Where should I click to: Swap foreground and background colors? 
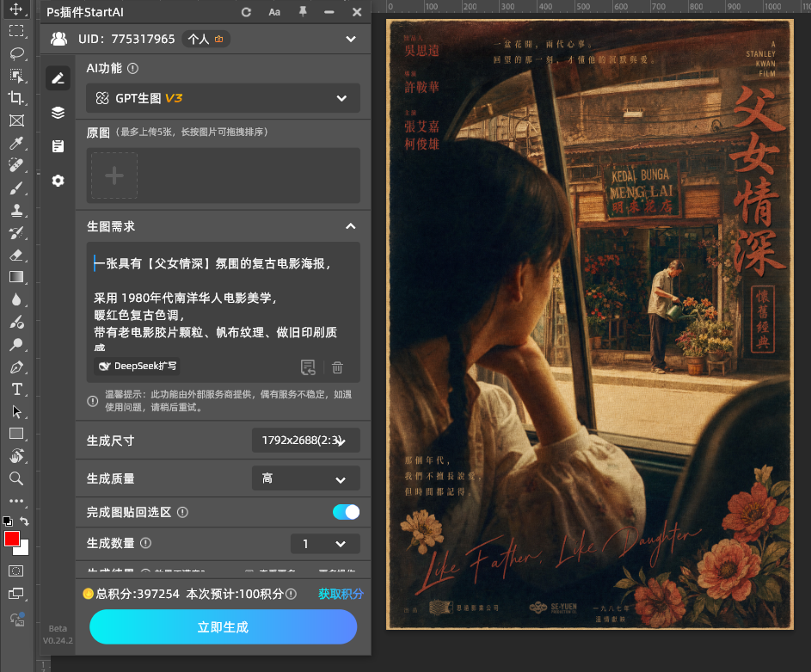point(24,521)
